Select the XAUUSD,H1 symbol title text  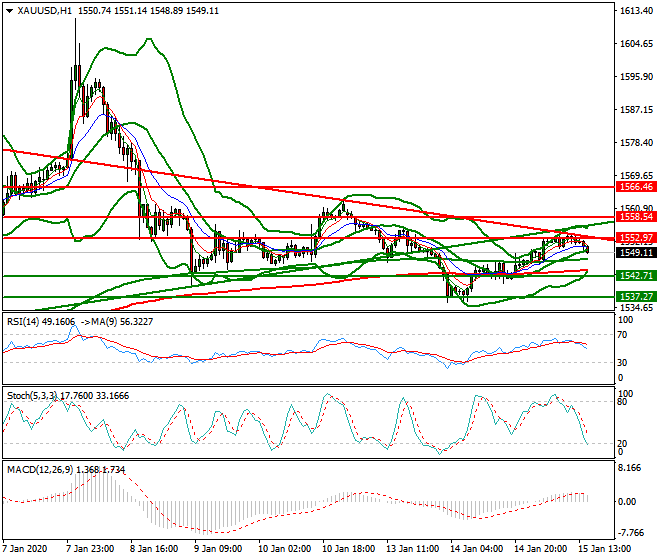[x=45, y=11]
